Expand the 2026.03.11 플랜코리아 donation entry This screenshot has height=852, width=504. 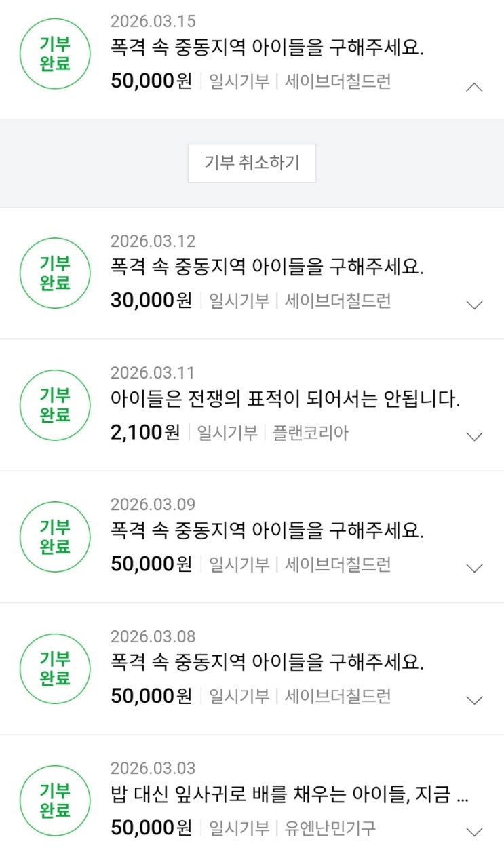coord(475,436)
